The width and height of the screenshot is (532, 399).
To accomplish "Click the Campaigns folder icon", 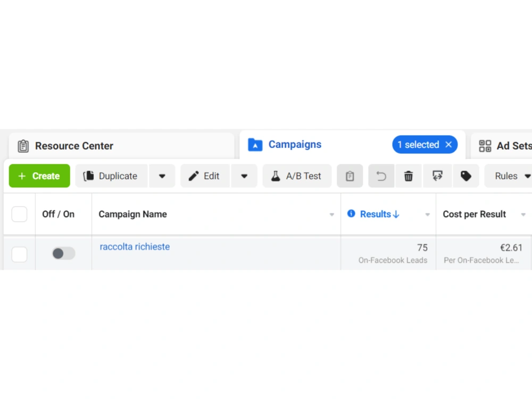I will coord(255,145).
